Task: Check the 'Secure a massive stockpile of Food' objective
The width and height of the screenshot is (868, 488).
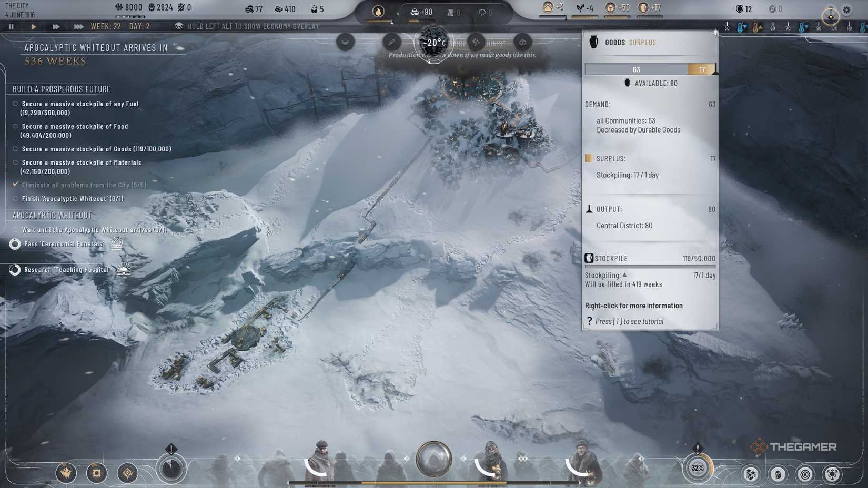Action: pos(15,126)
